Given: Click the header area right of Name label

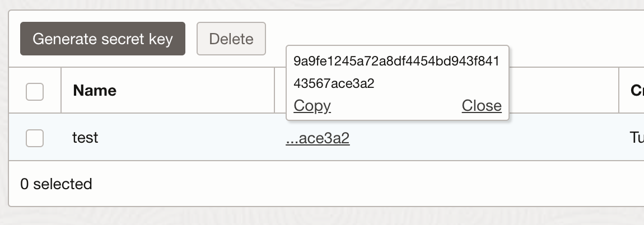Looking at the screenshot, I should (196, 91).
